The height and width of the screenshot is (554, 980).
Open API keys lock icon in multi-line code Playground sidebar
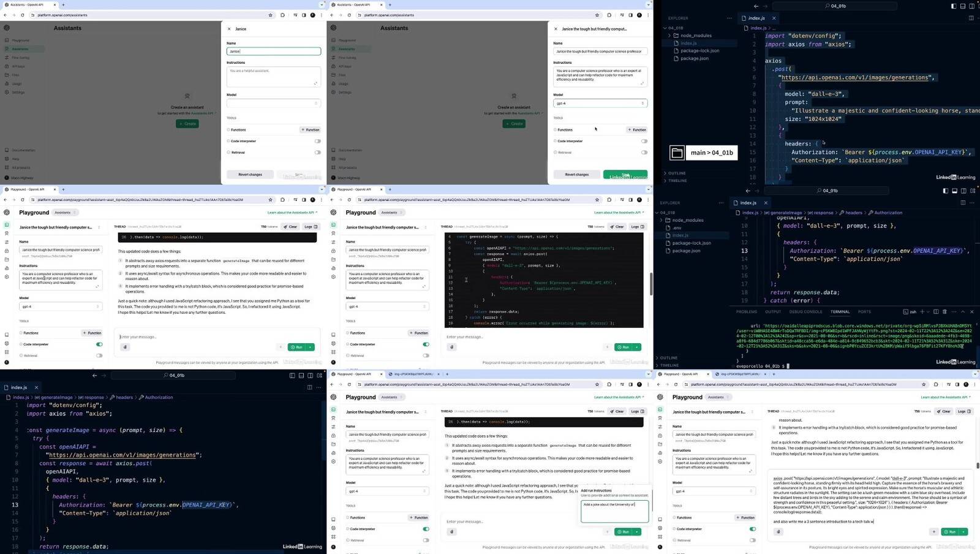click(333, 251)
